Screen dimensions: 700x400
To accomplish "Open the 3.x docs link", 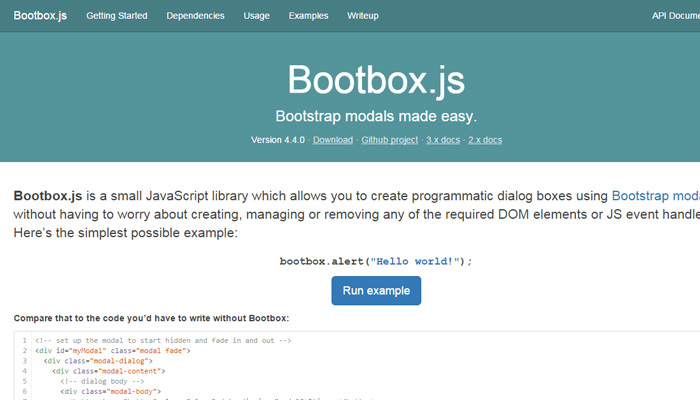I will pos(443,140).
